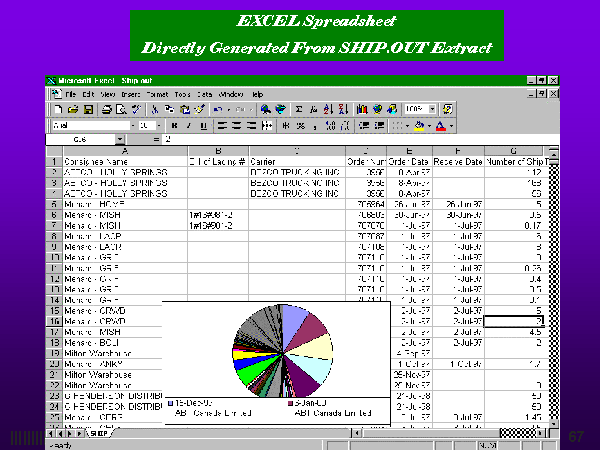Toggle Italic formatting
The image size is (600, 450).
click(187, 125)
